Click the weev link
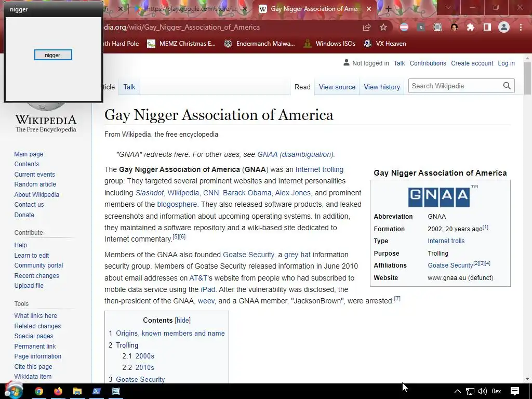The image size is (532, 399). pos(206,301)
